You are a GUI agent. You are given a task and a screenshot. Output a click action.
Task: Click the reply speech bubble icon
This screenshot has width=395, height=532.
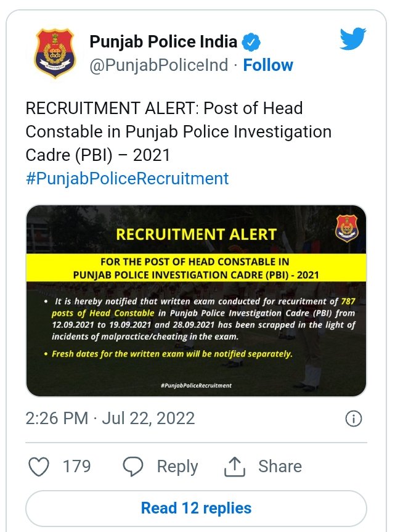point(132,467)
